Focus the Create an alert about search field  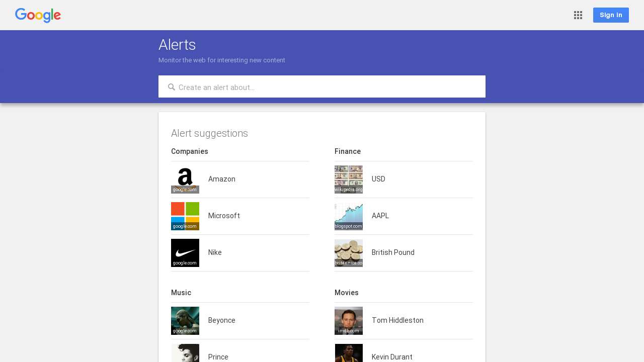pos(322,86)
